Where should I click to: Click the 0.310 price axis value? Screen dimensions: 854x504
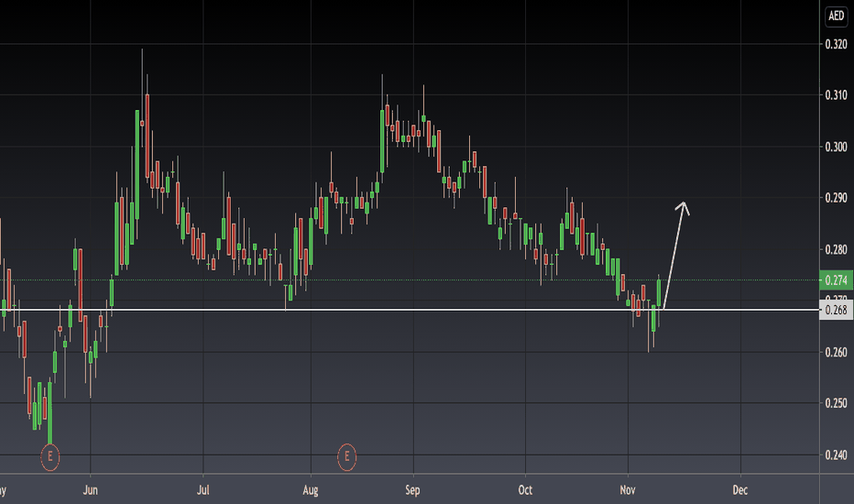coord(836,95)
